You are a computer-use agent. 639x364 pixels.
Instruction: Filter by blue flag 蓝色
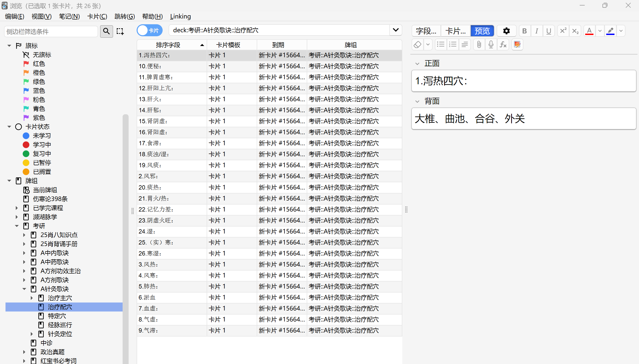(x=39, y=91)
